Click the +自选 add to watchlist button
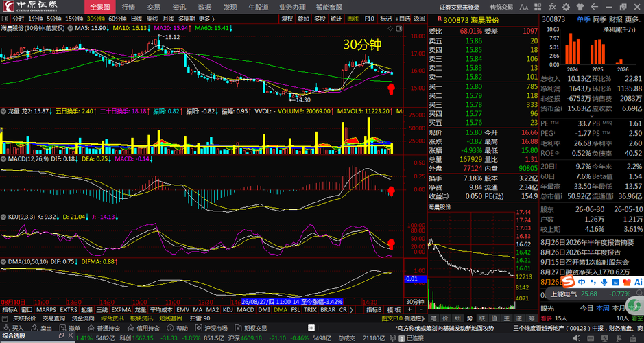Screen dimensions: 644x343 click(403, 19)
